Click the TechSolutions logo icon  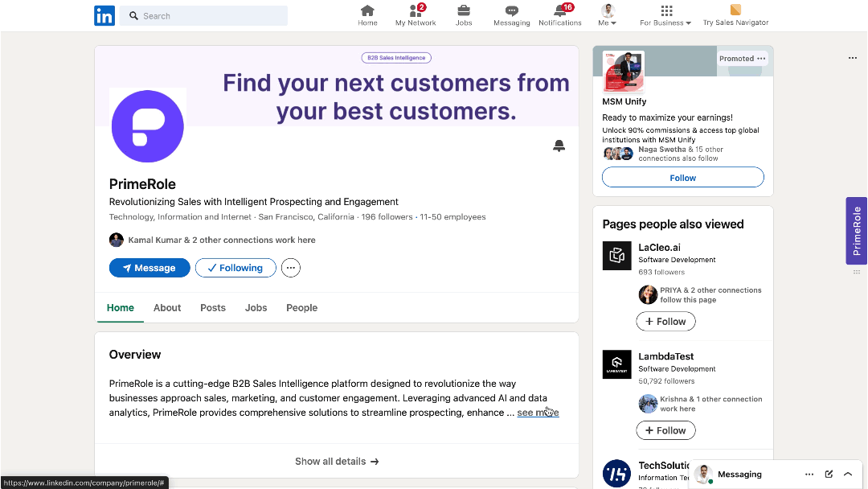pyautogui.click(x=616, y=474)
